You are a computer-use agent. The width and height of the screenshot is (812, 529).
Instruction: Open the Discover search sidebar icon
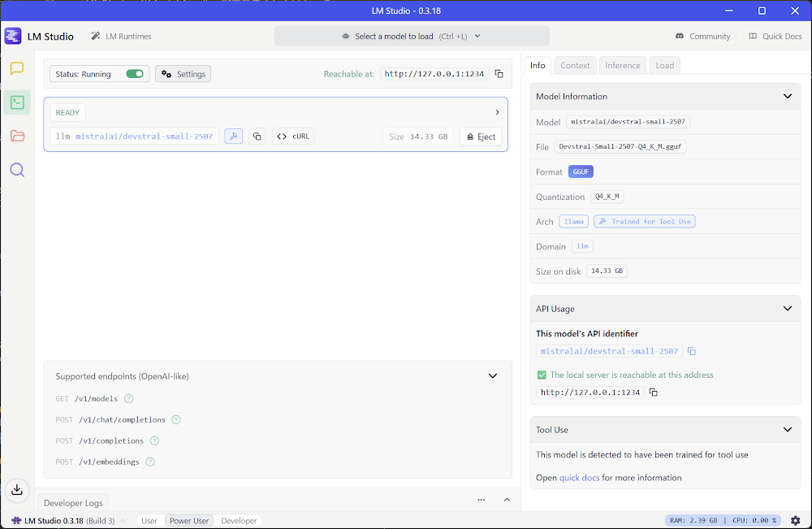tap(17, 169)
